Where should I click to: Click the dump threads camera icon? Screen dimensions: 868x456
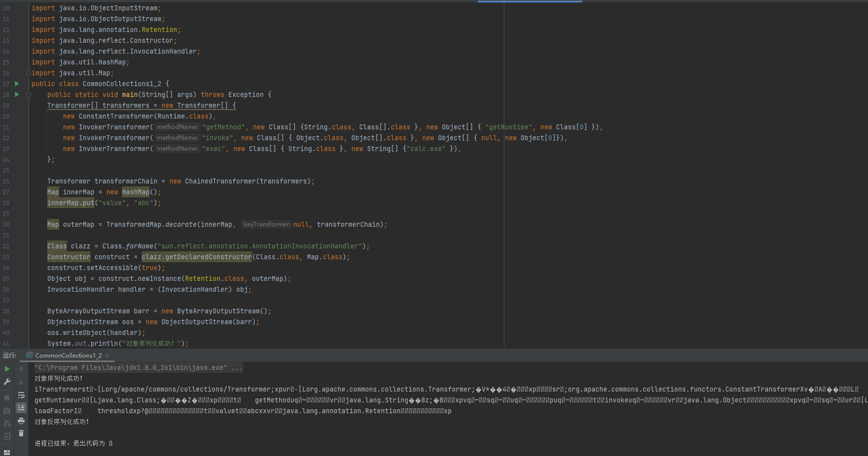coord(7,411)
